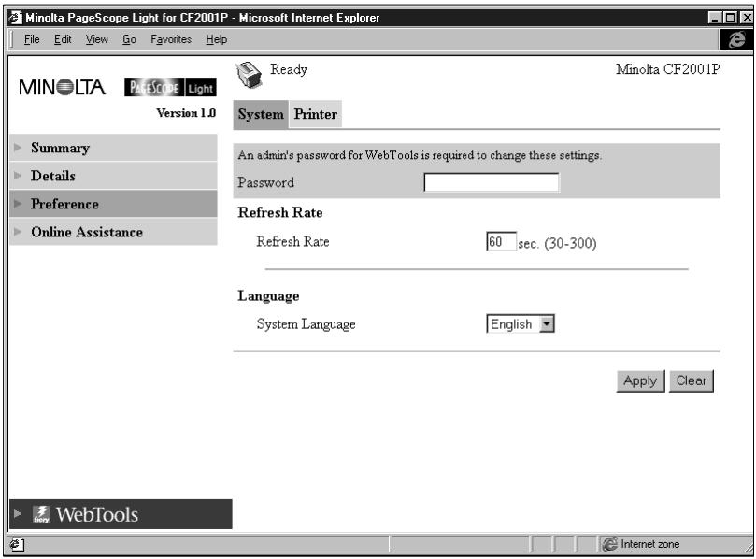Expand the Details arrow in the sidebar
756x559 pixels.
tap(18, 175)
